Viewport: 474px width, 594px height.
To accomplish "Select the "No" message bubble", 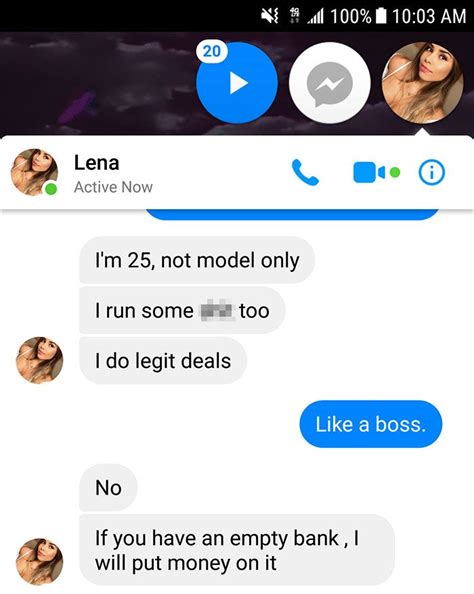I will tap(108, 488).
